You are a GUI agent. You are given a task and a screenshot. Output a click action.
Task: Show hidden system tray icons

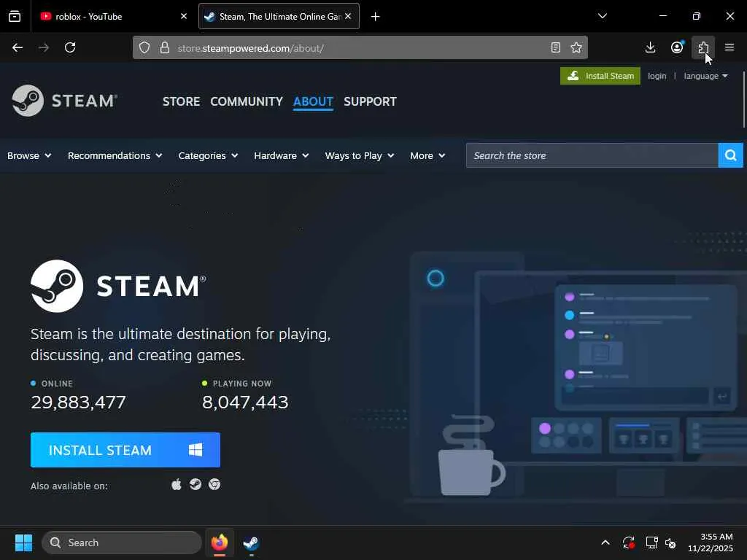point(605,542)
